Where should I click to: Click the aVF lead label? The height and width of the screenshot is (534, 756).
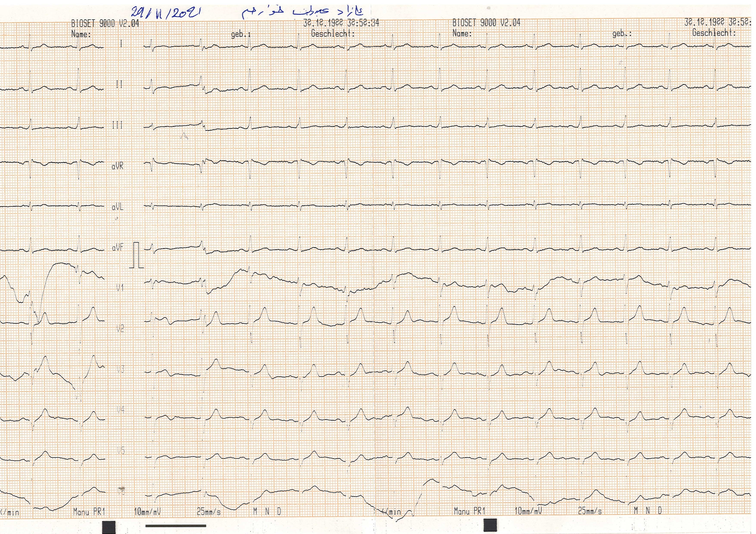118,247
